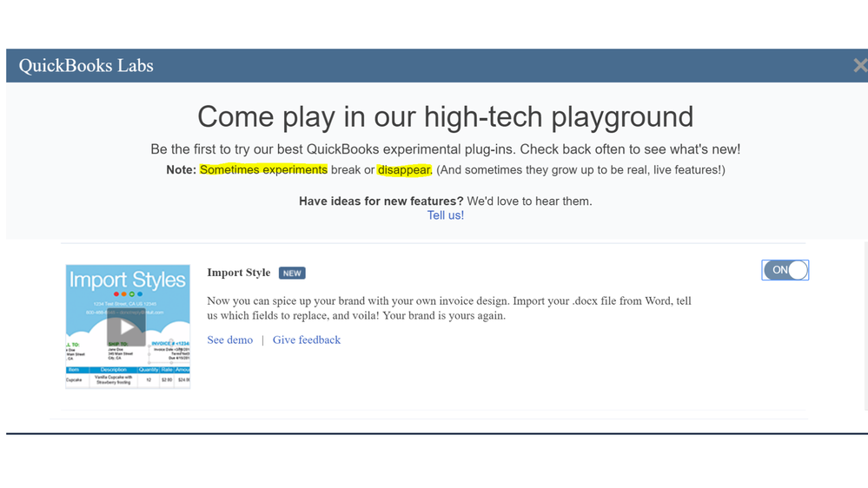This screenshot has width=868, height=488.
Task: Click the invoice table in the thumbnail preview
Action: 128,376
